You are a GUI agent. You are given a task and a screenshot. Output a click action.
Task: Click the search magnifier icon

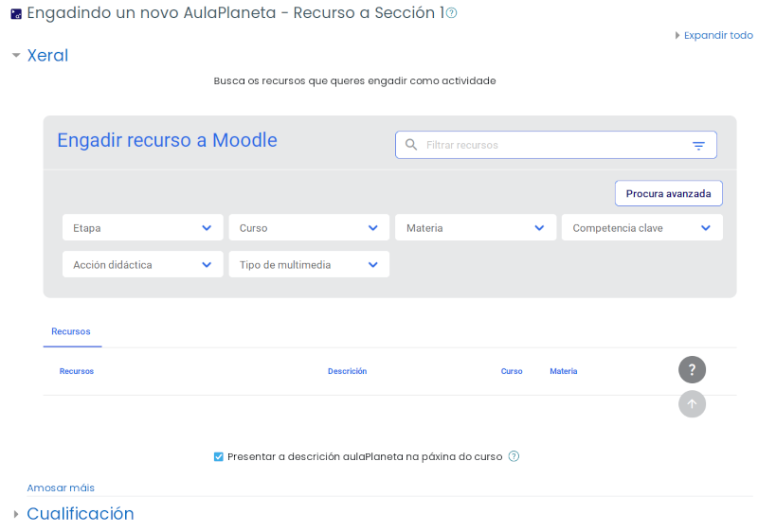(x=411, y=145)
